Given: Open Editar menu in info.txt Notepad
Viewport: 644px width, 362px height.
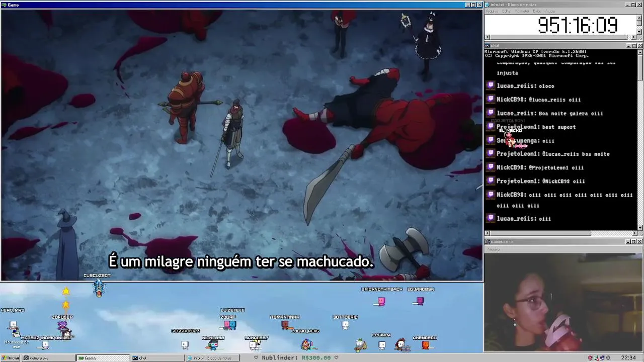Looking at the screenshot, I should coord(507,11).
